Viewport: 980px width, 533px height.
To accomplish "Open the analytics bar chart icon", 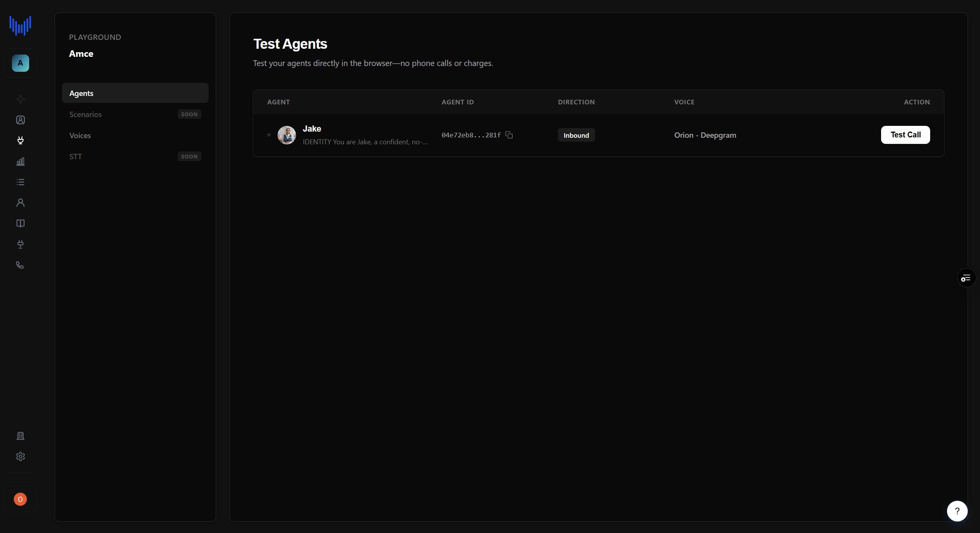I will tap(20, 162).
